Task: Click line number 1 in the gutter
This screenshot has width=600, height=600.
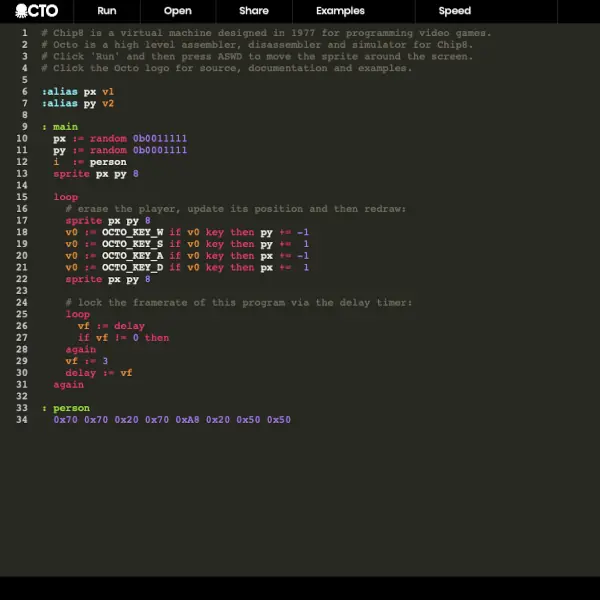Action: (25, 33)
